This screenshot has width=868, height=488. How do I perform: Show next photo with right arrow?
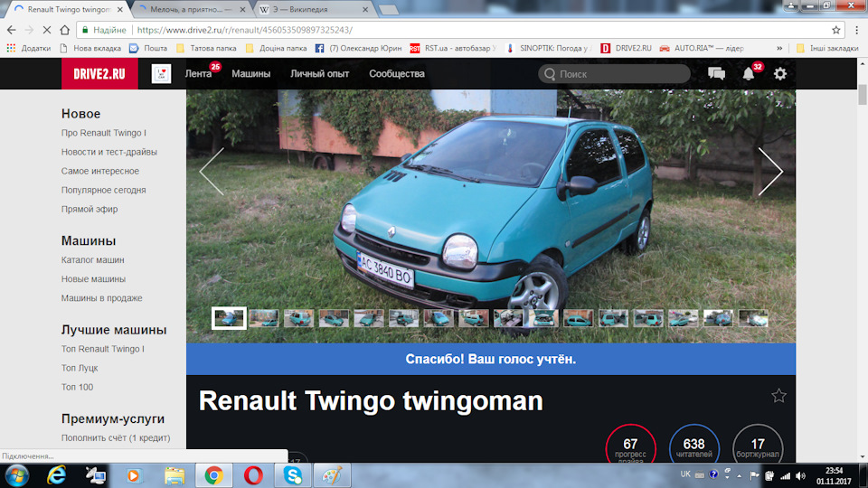click(x=770, y=172)
